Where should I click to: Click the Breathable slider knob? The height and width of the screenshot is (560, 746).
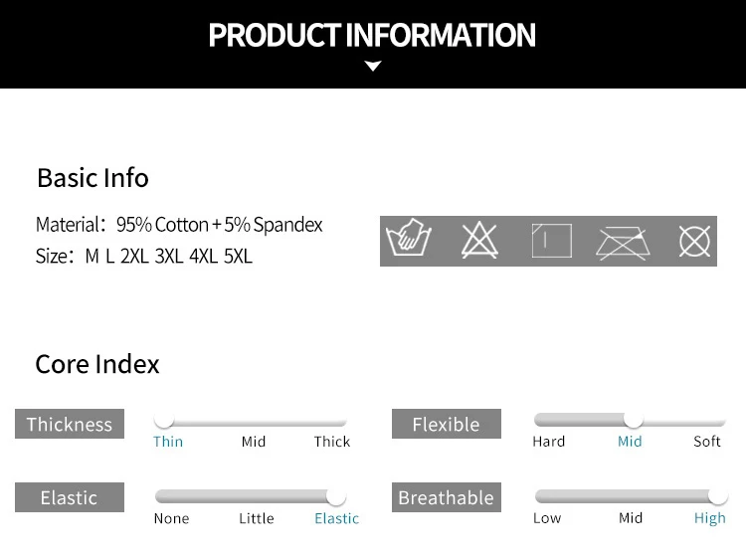[x=718, y=496]
